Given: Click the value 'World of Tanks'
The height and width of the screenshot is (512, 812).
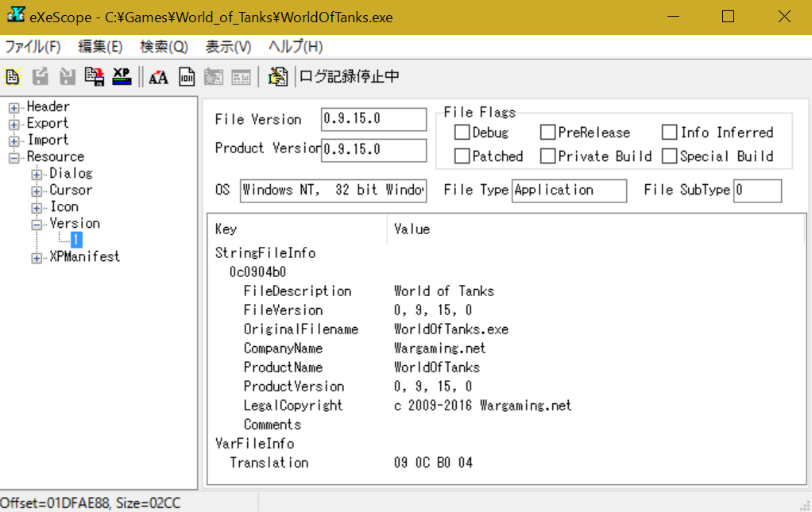Looking at the screenshot, I should coord(444,291).
